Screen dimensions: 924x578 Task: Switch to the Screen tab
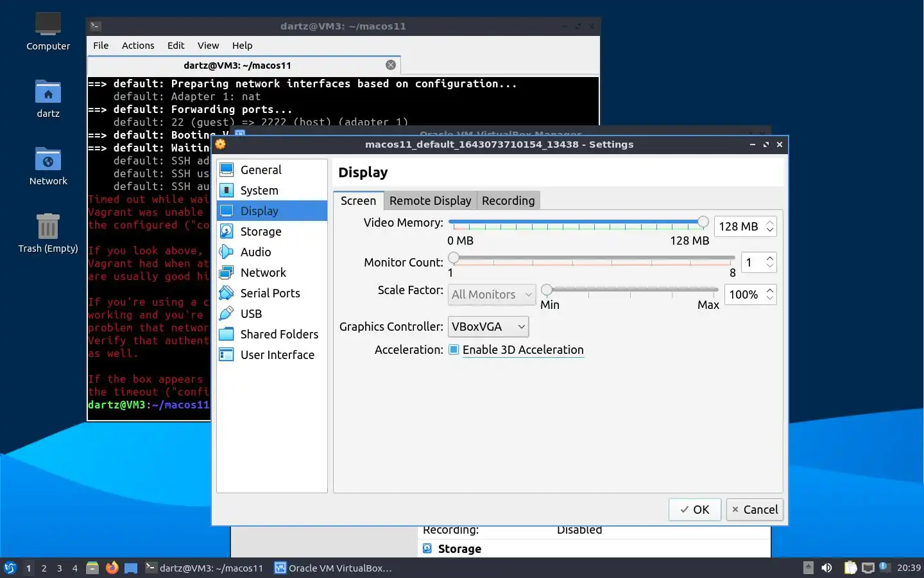[358, 200]
